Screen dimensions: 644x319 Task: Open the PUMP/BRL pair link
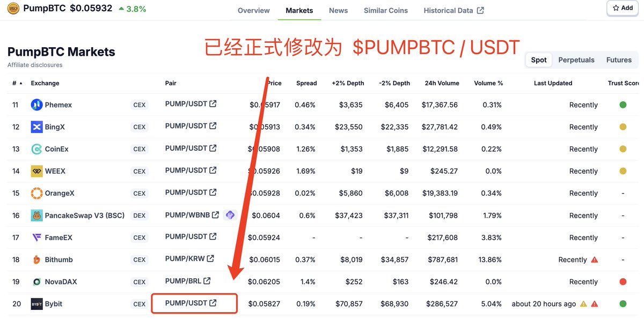[188, 280]
